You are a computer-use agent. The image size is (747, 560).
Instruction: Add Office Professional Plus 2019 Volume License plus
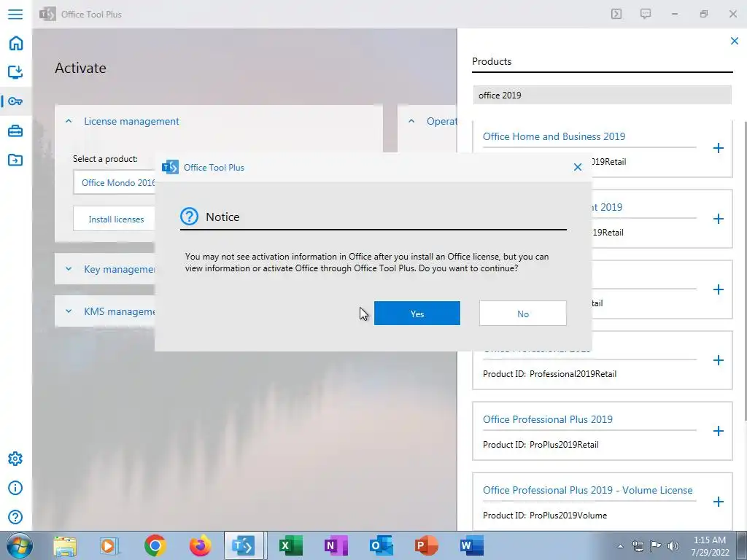click(x=718, y=502)
